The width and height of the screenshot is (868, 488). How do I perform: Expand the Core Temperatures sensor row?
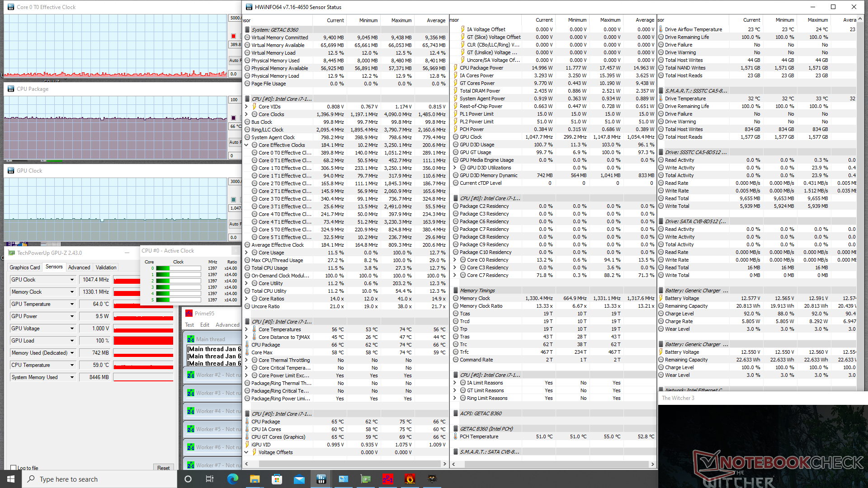(x=246, y=329)
